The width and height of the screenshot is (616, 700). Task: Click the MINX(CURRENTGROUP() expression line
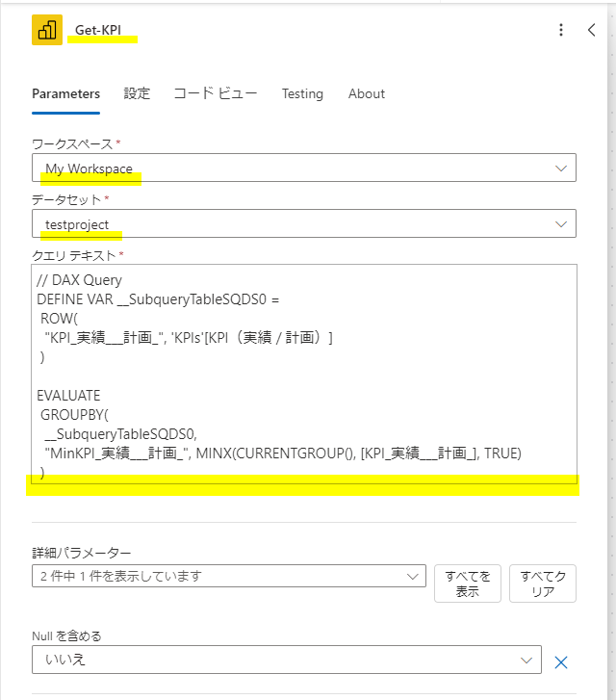pyautogui.click(x=283, y=454)
